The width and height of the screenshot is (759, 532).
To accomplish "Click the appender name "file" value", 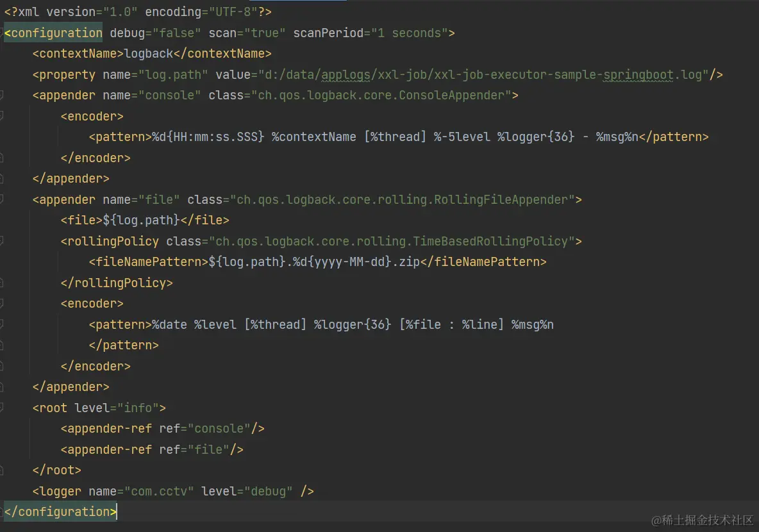I will coord(159,199).
